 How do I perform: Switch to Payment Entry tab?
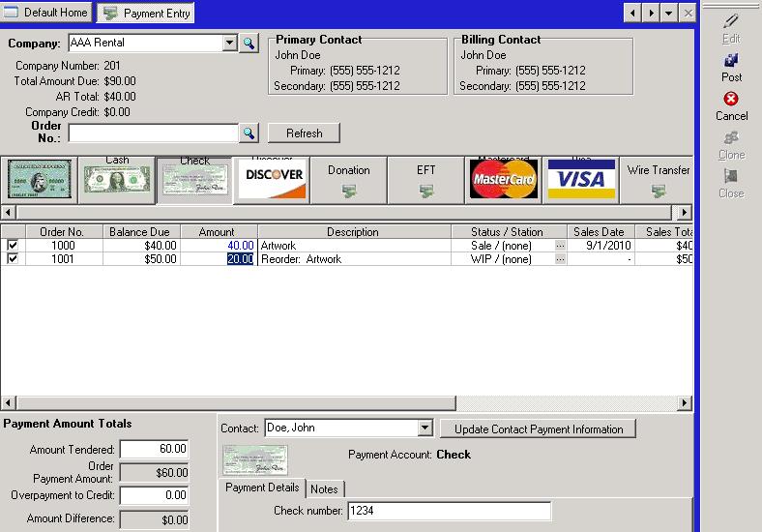pos(146,14)
